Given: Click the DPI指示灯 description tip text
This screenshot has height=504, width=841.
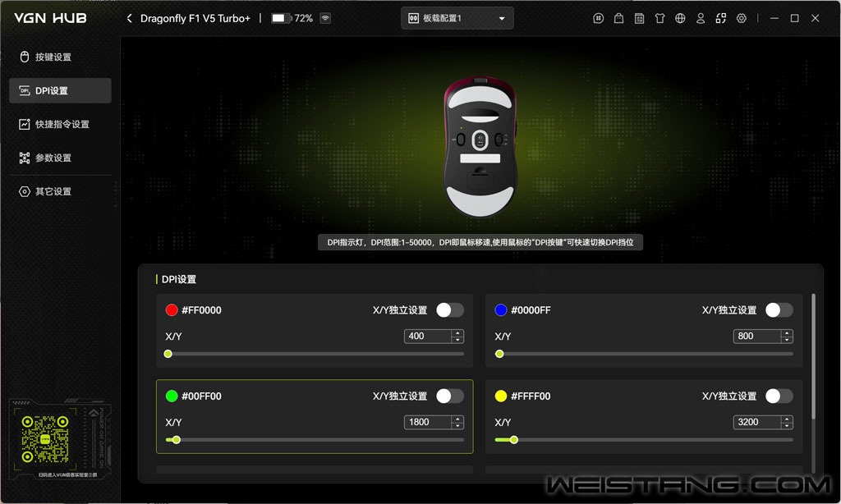Looking at the screenshot, I should pos(480,242).
